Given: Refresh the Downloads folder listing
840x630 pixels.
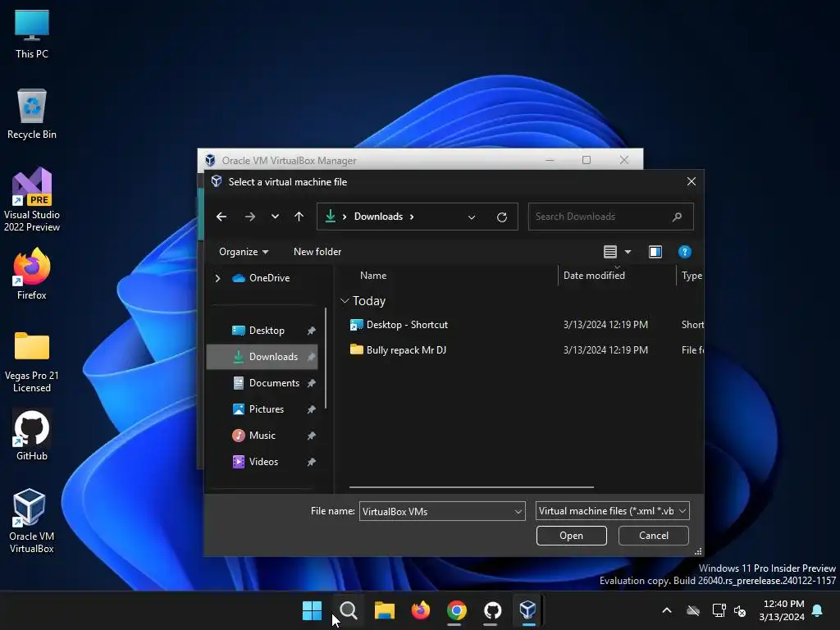Looking at the screenshot, I should pyautogui.click(x=502, y=217).
